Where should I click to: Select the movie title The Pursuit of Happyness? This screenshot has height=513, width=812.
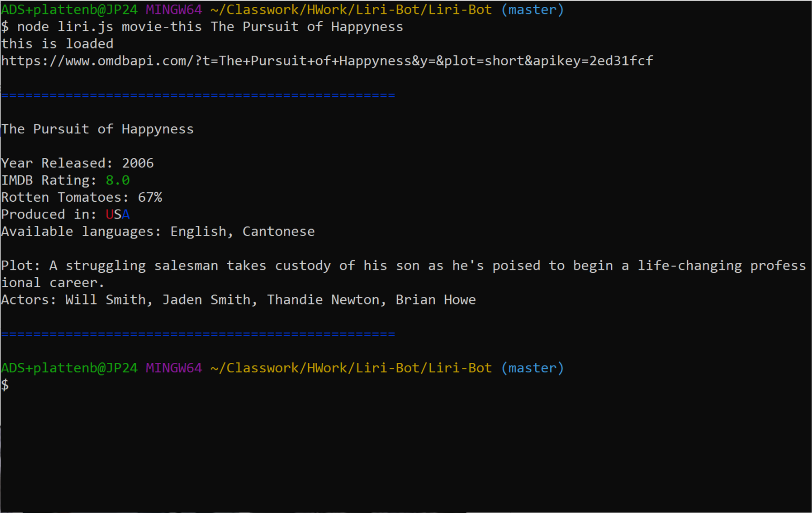97,129
